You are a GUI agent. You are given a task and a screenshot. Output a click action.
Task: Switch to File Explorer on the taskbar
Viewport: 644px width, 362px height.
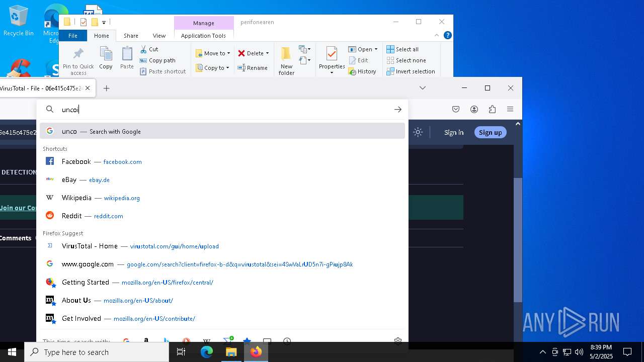tap(231, 352)
